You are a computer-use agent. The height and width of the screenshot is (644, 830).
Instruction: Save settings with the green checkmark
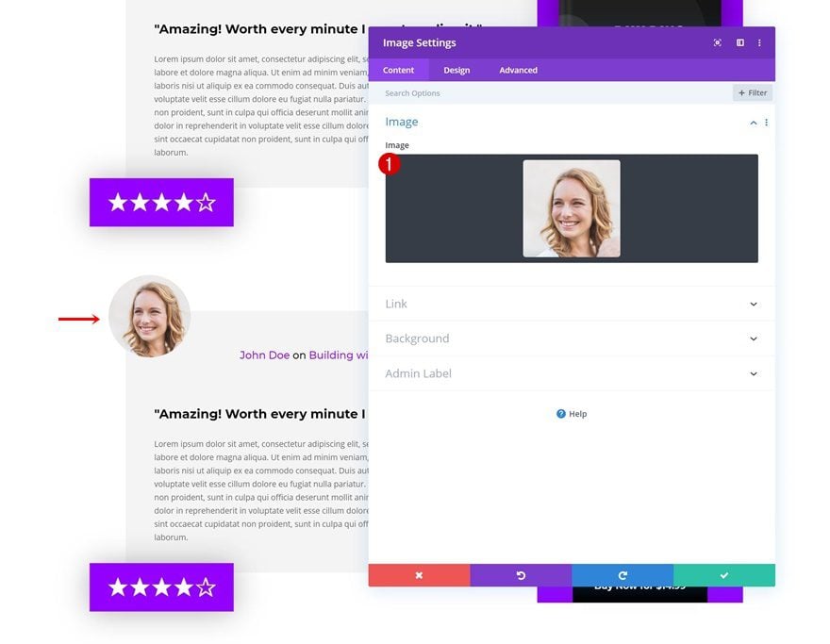click(724, 575)
